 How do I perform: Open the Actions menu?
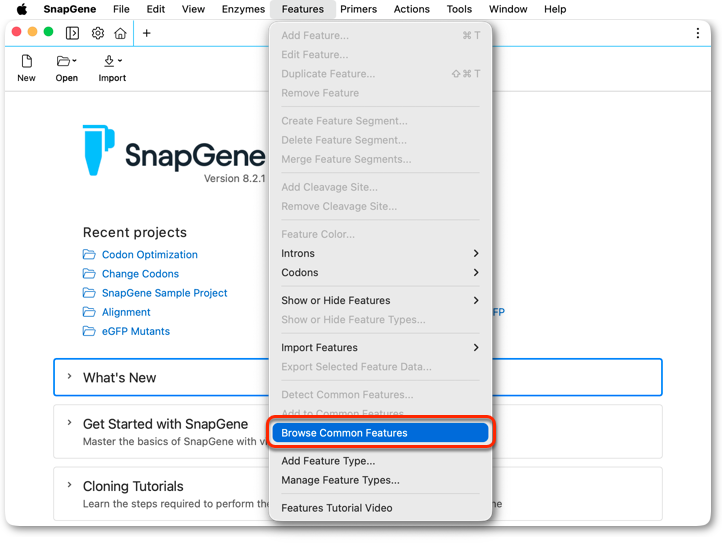[x=411, y=9]
